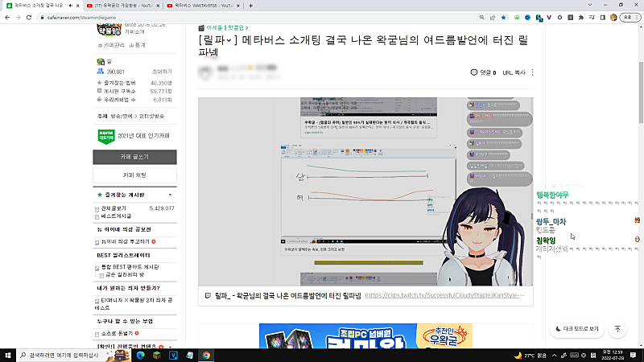Click the scroll-to-top arrow button
The image size is (644, 362).
coord(617,329)
